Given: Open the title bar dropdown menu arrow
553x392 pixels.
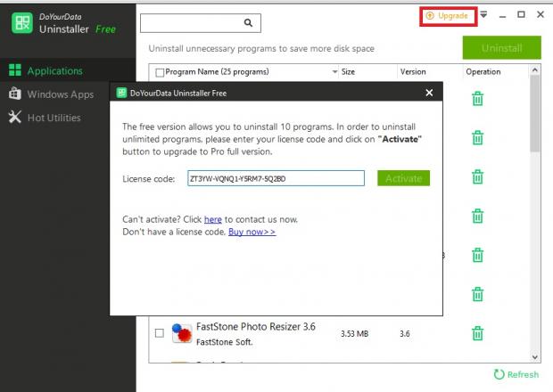Looking at the screenshot, I should coord(483,15).
